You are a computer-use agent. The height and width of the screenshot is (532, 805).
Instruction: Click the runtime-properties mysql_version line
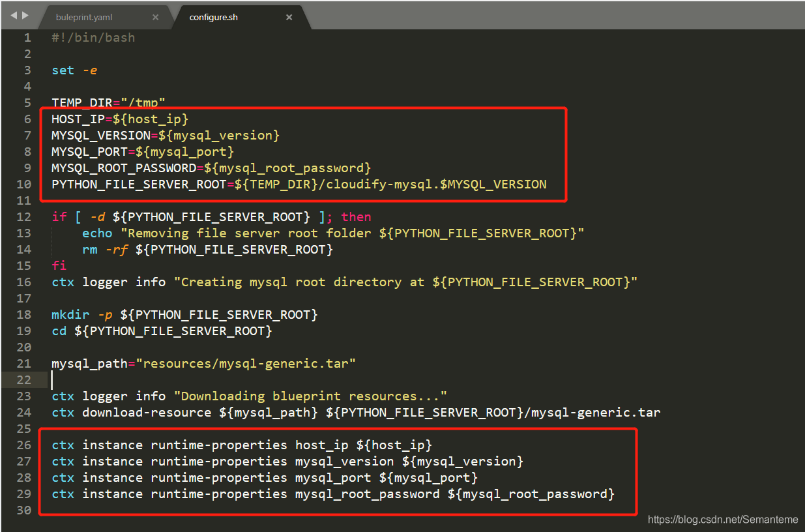pyautogui.click(x=287, y=462)
